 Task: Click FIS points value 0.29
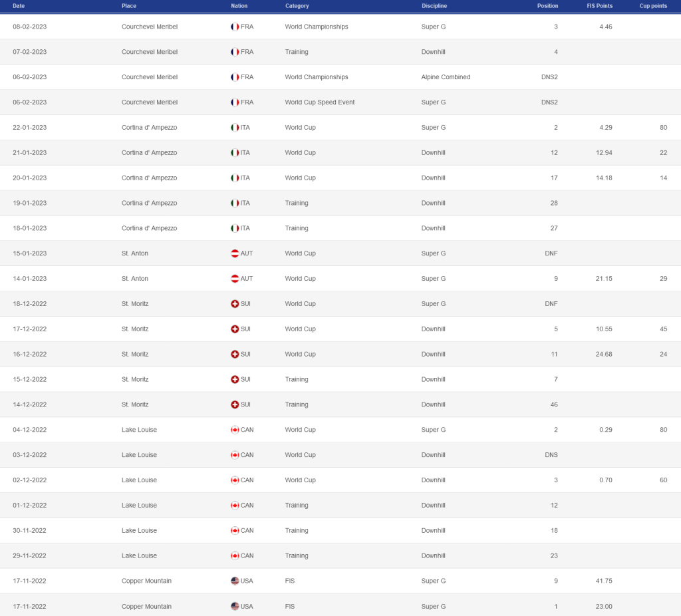605,430
